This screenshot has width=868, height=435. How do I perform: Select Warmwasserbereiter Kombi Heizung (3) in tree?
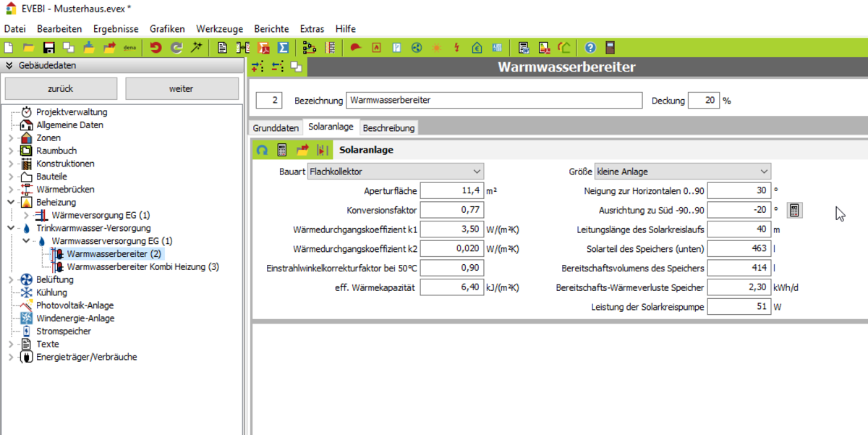coord(142,267)
